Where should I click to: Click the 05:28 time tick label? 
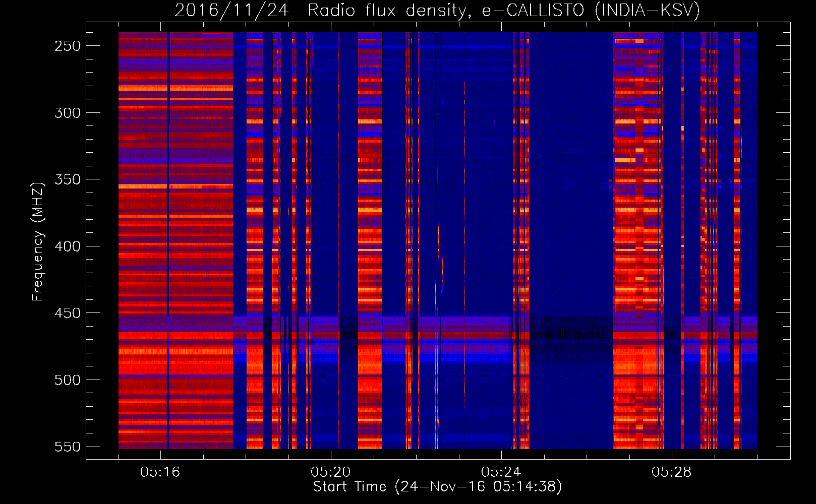tap(672, 472)
